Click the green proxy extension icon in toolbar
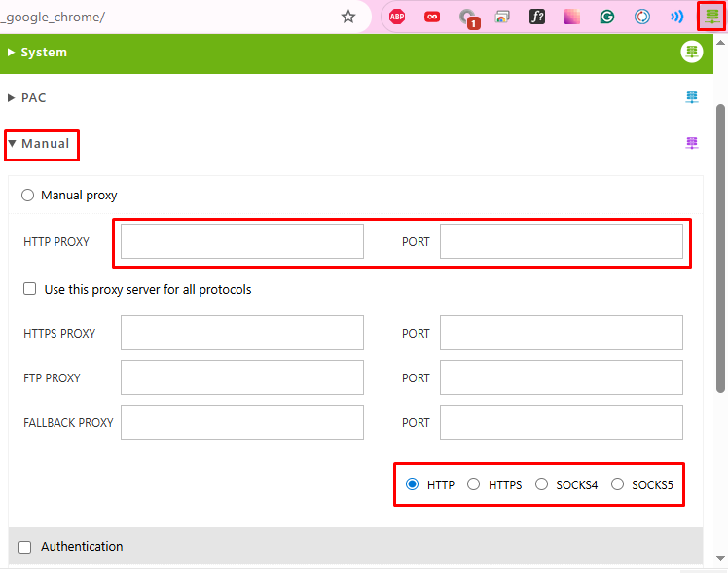 tap(712, 17)
